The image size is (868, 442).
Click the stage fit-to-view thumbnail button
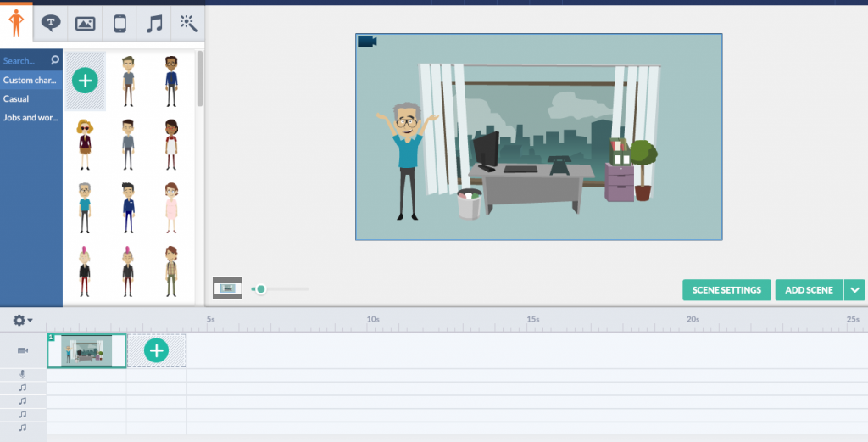[227, 288]
